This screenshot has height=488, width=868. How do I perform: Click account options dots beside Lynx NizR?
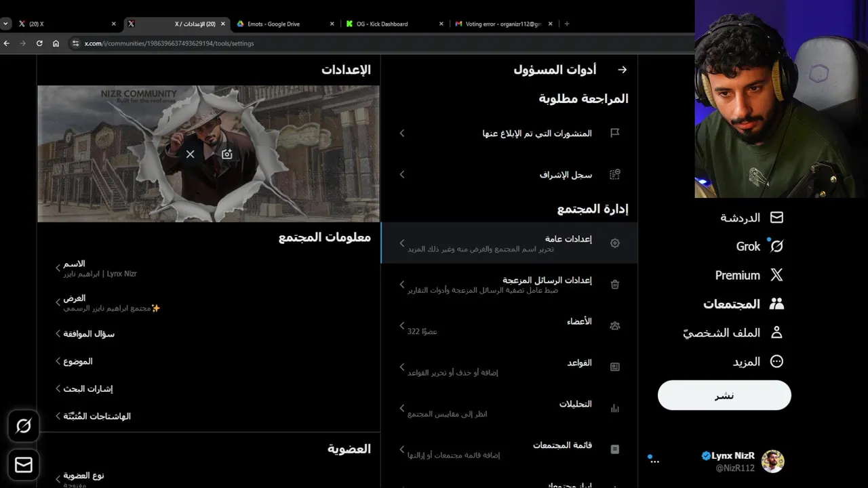[654, 461]
